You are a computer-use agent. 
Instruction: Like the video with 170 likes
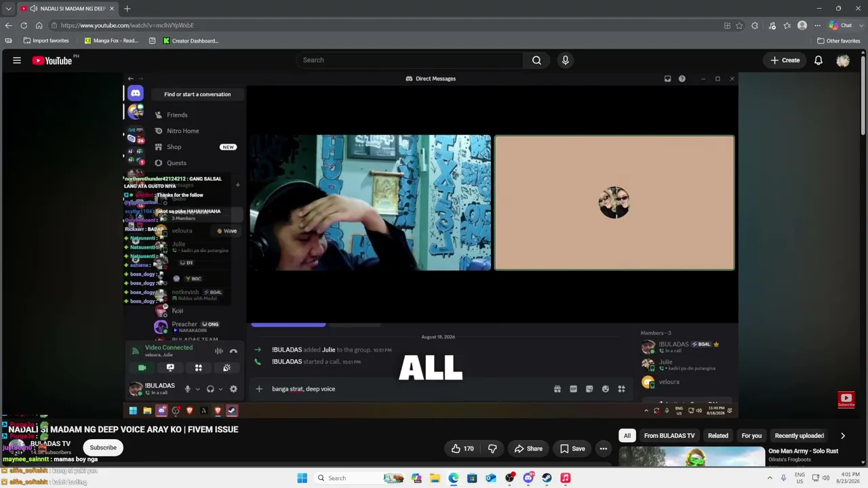[x=461, y=449]
